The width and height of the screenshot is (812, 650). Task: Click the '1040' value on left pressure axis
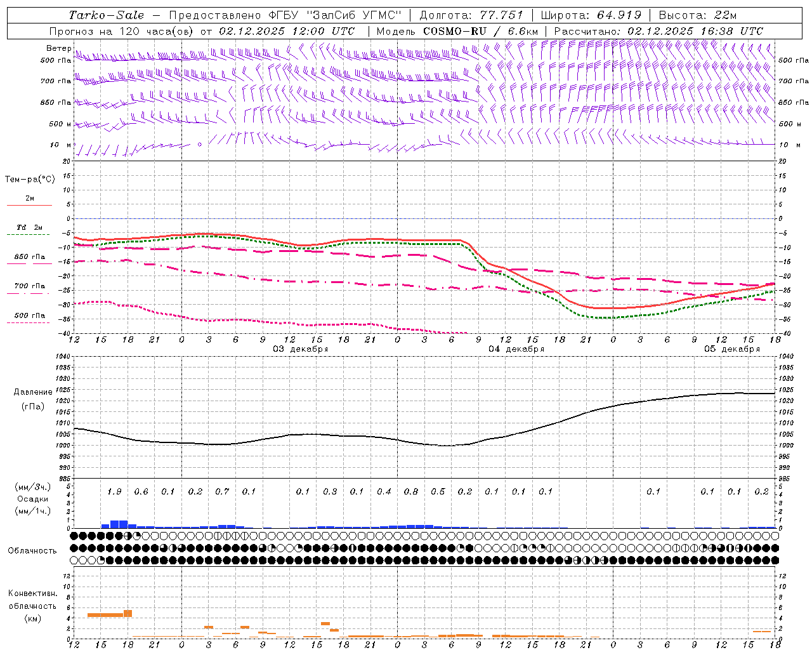coord(62,356)
